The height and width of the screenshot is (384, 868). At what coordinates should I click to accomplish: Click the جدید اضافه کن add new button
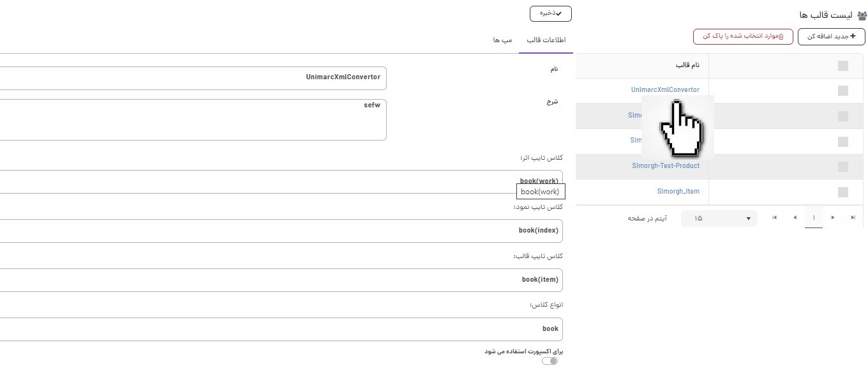pos(831,36)
